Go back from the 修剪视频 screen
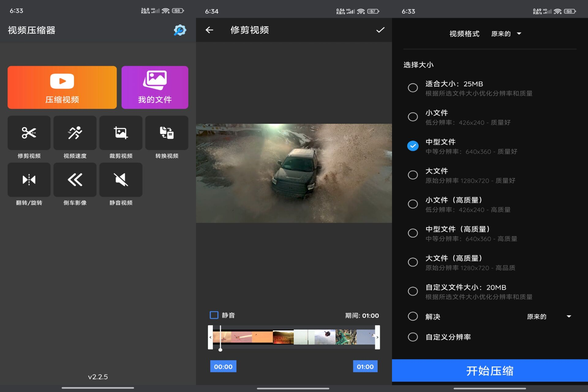588x392 pixels. pyautogui.click(x=209, y=30)
